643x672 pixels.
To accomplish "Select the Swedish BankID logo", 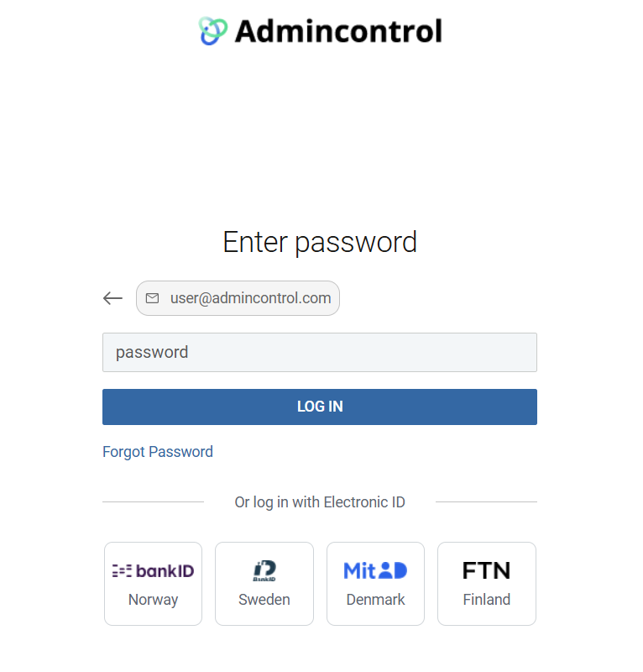I will 264,571.
